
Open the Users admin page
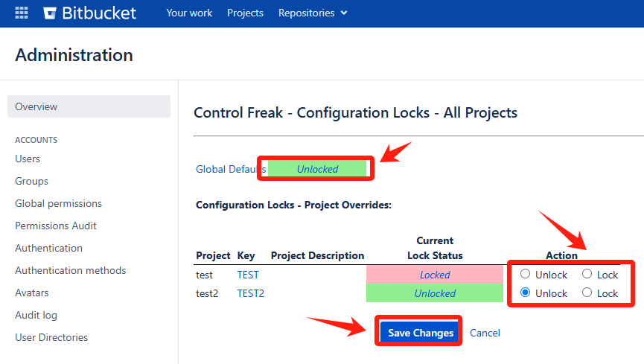[28, 159]
